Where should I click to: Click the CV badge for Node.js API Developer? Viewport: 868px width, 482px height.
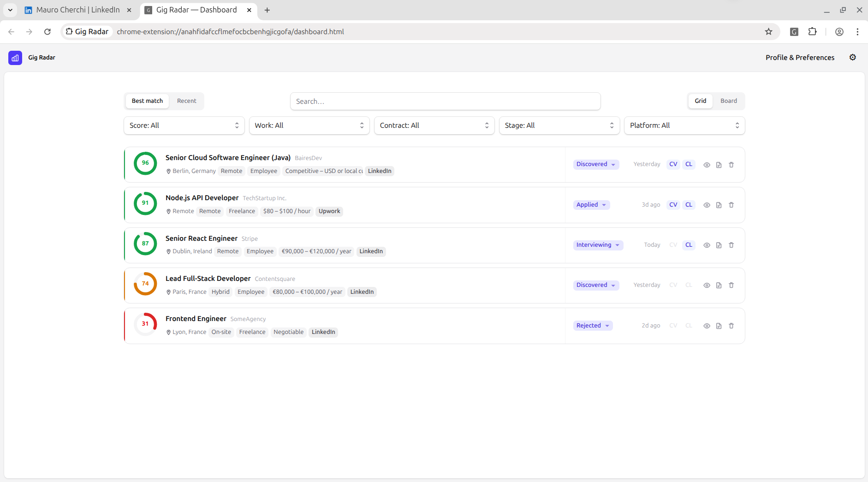point(673,205)
